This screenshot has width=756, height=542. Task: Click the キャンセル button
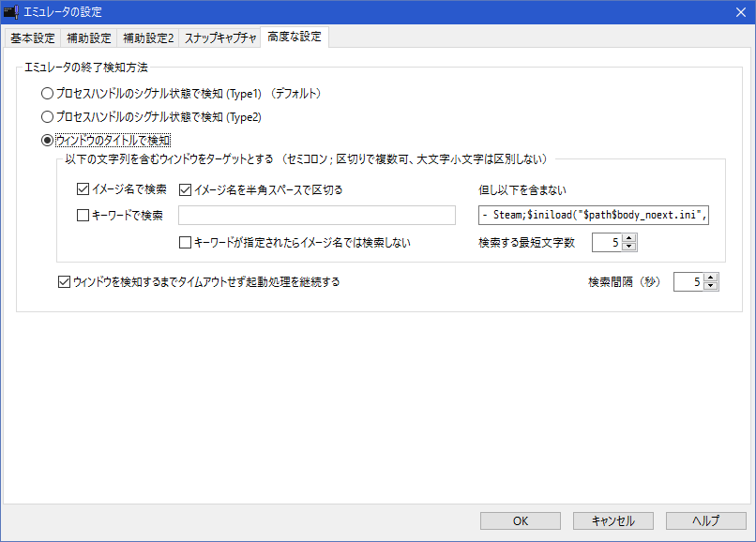coord(613,520)
